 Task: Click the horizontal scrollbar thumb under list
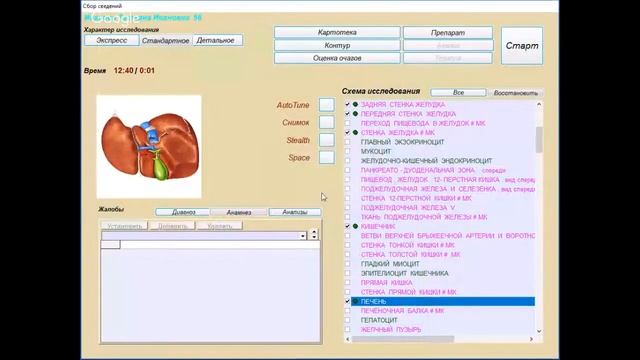pos(403,339)
